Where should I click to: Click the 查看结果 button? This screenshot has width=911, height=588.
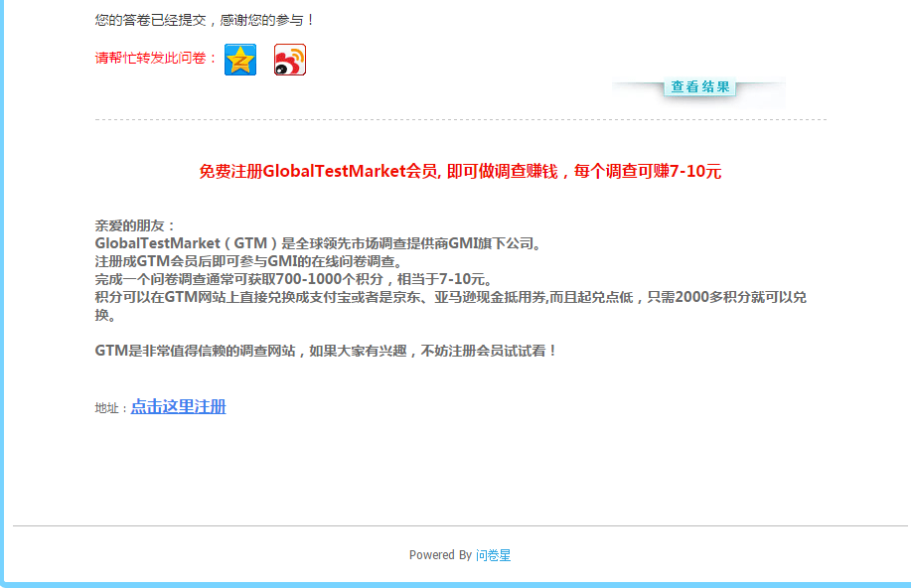699,87
